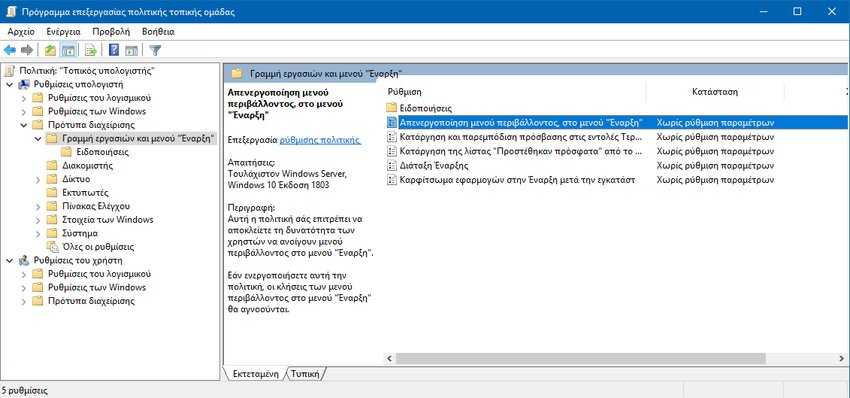Select root Πολιτική Τοπικός υπολογιστής node
Viewport: 850px width, 398px height.
(87, 70)
